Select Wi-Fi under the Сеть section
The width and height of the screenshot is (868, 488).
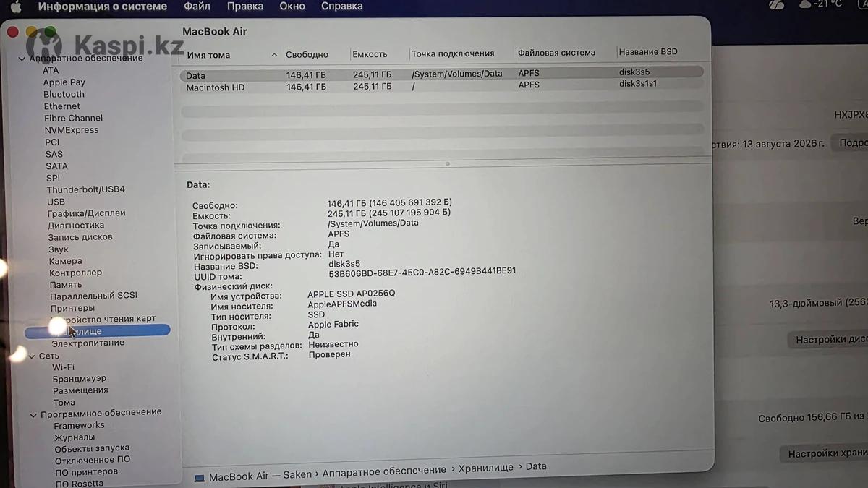pos(63,367)
